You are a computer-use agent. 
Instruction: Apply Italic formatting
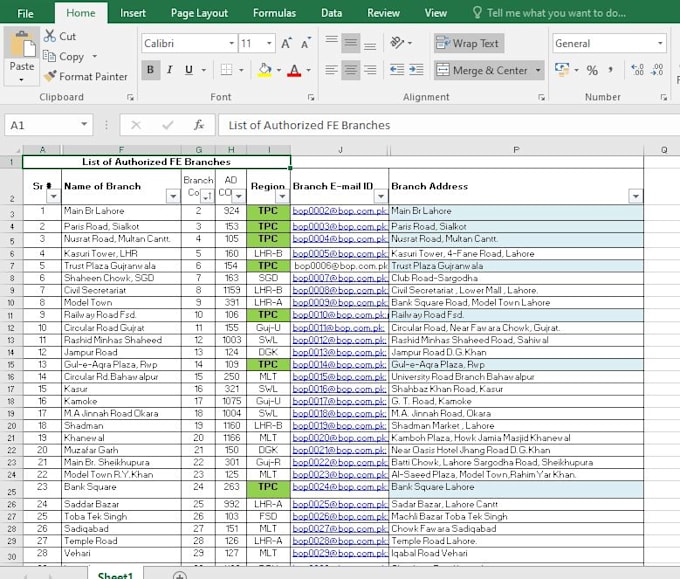tap(170, 70)
